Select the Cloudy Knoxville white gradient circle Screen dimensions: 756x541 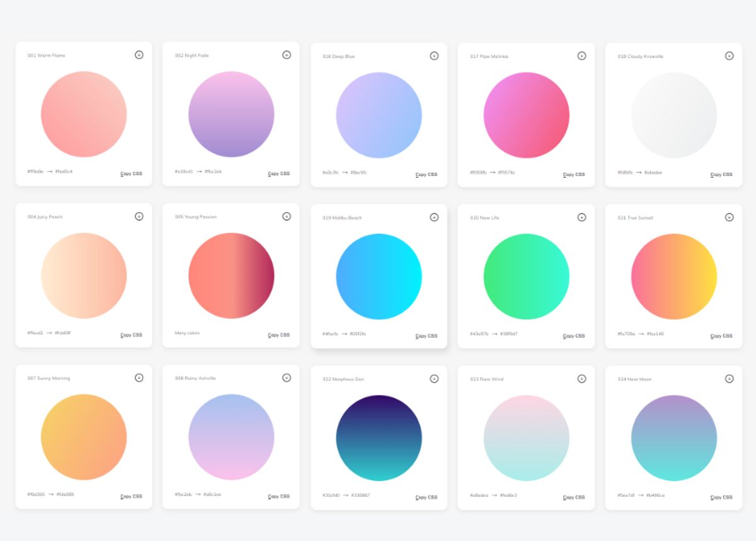point(673,115)
